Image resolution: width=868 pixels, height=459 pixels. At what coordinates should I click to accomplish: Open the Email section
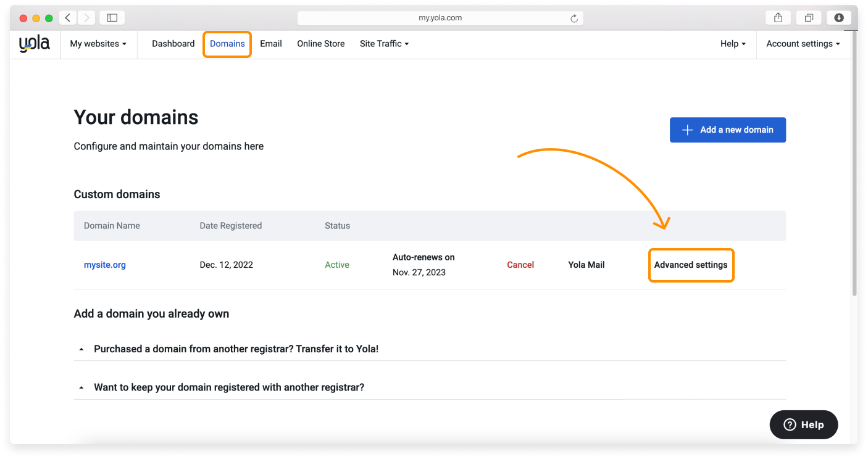(x=270, y=43)
